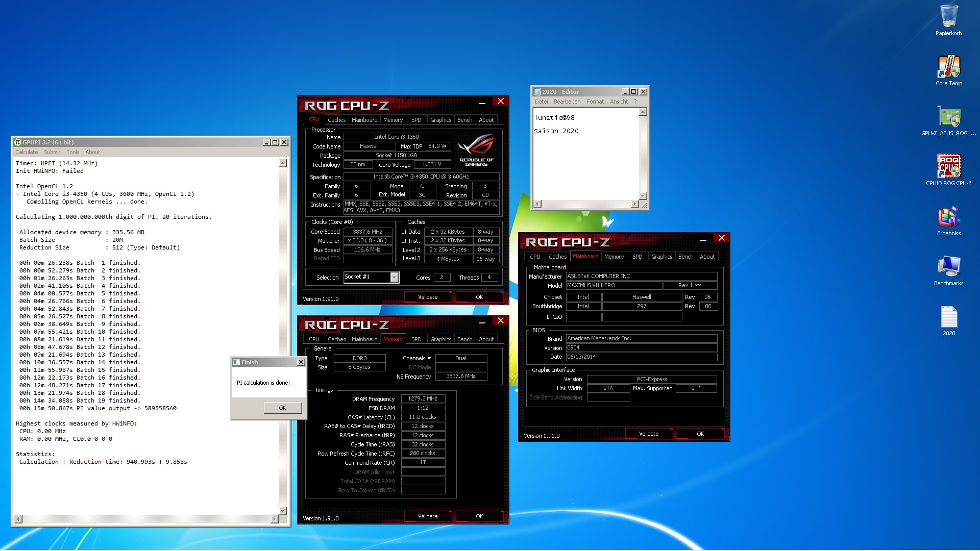The image size is (980, 551).
Task: Switch to Bench tab in top CPU-Z window
Action: (x=464, y=120)
